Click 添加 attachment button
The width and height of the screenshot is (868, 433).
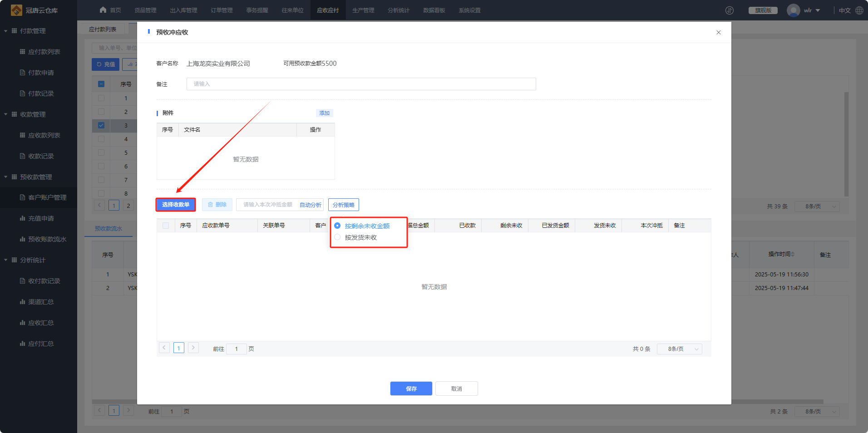click(x=325, y=113)
